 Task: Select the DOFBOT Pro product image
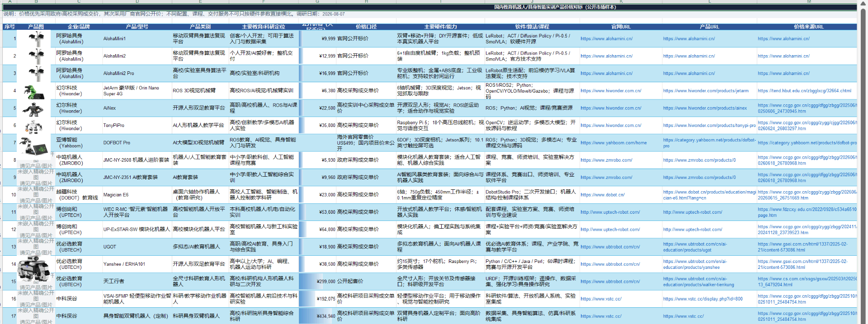pyautogui.click(x=34, y=147)
